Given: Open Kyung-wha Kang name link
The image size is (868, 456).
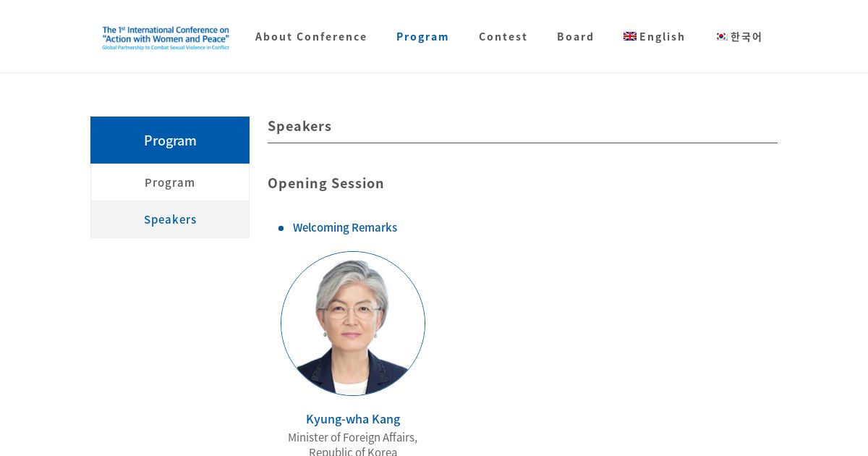Looking at the screenshot, I should [353, 419].
